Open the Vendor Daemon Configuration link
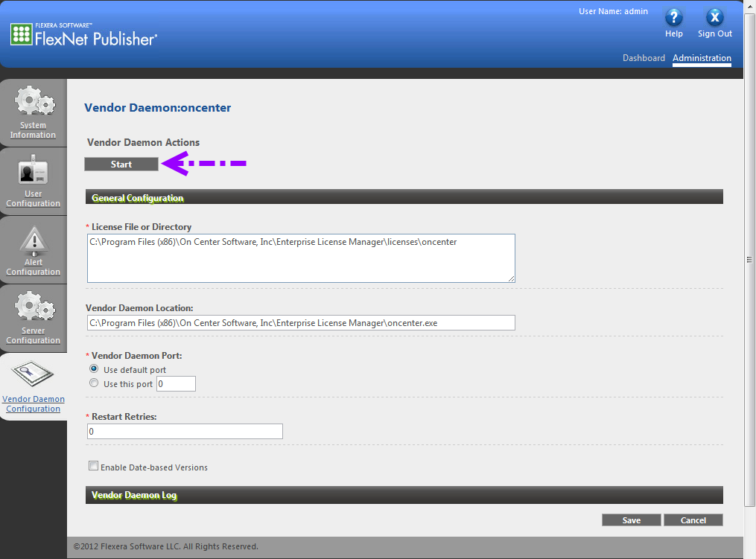Viewport: 756px width, 559px height. [34, 404]
